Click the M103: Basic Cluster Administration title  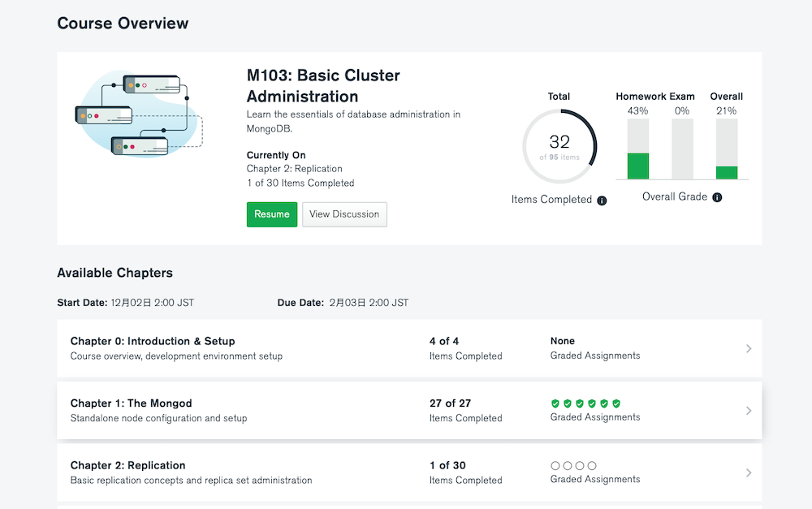(x=323, y=86)
